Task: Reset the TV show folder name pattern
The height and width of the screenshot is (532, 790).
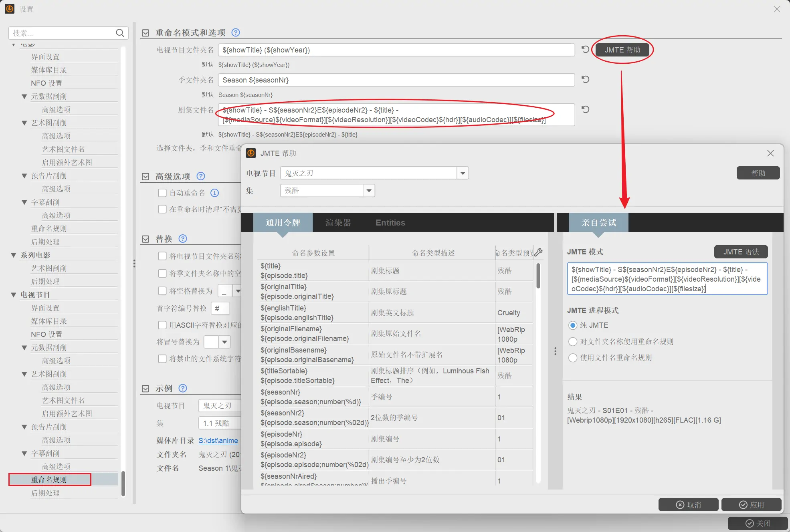Action: pos(585,49)
